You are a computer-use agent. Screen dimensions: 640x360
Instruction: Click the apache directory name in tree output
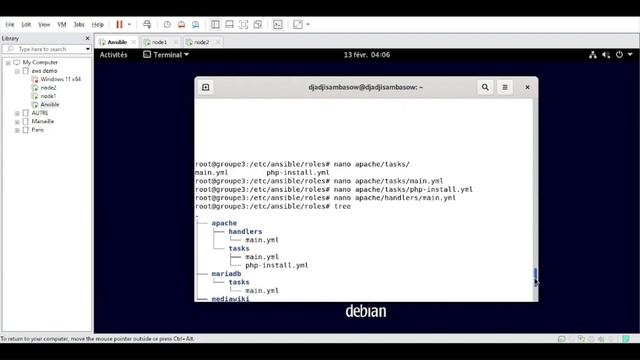[x=224, y=223]
